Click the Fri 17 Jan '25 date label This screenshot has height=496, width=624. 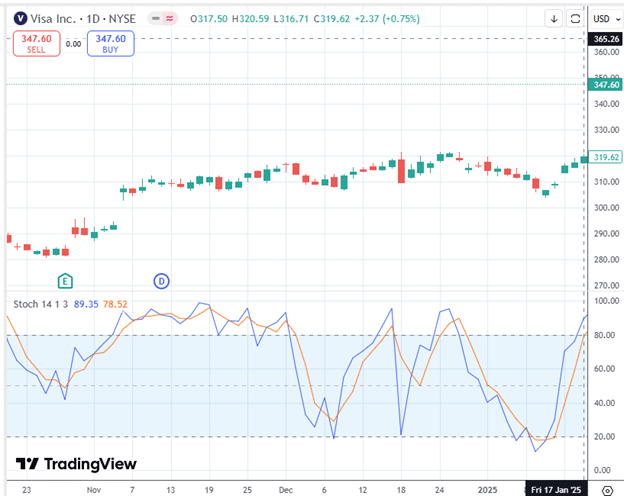coord(556,490)
